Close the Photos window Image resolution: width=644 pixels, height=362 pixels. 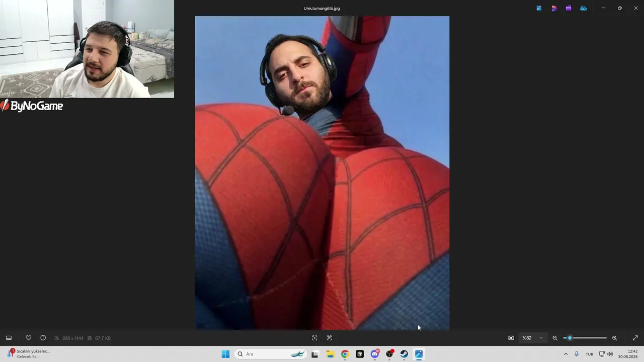(635, 8)
